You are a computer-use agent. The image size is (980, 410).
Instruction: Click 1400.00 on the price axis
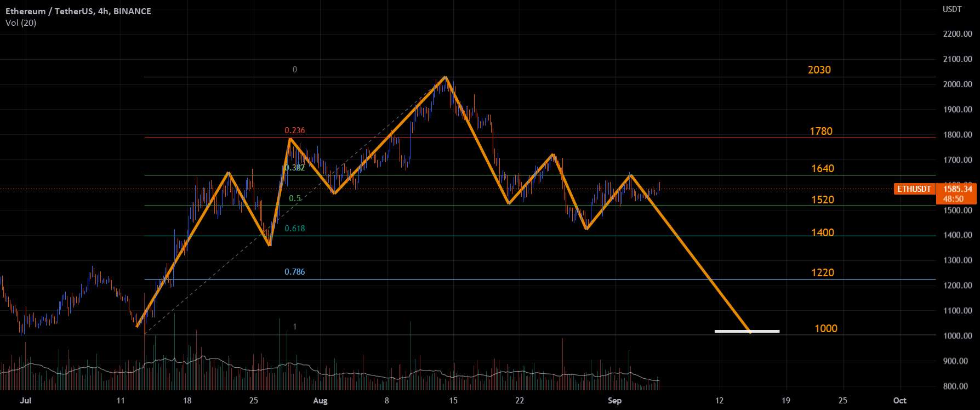pos(958,235)
